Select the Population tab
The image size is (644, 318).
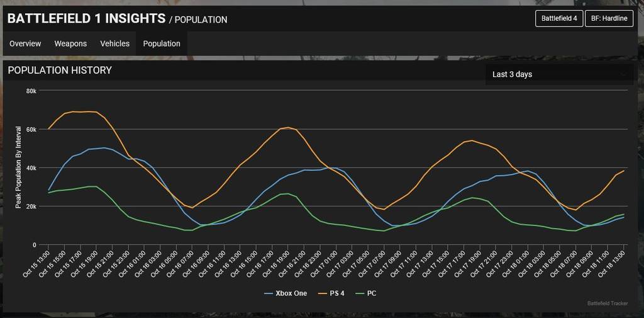click(162, 43)
